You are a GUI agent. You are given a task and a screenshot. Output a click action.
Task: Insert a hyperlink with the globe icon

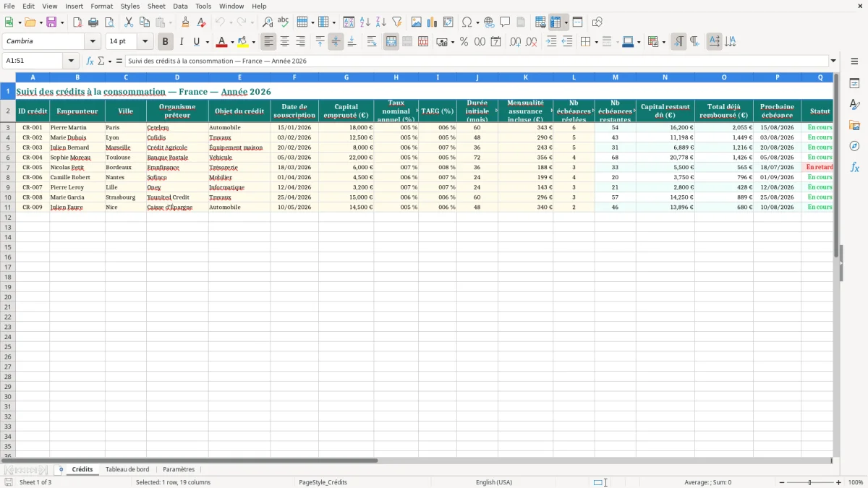[x=489, y=22]
